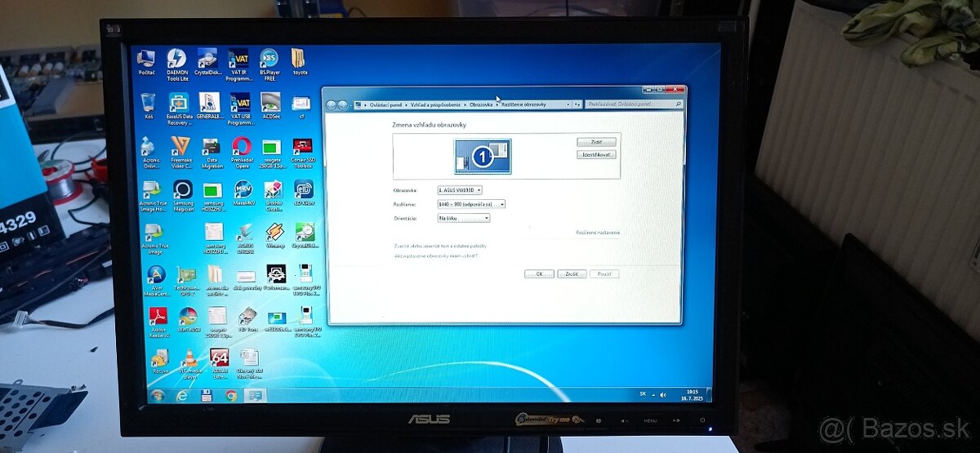Open Freemake Video Converter shortcut
Image resolution: width=980 pixels, height=453 pixels.
pos(180,152)
